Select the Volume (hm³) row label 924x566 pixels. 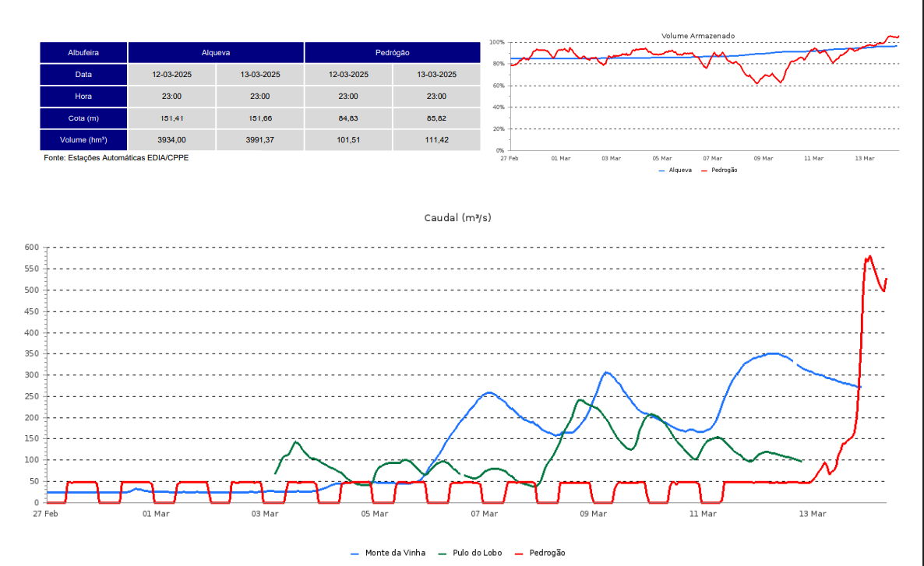coord(83,140)
